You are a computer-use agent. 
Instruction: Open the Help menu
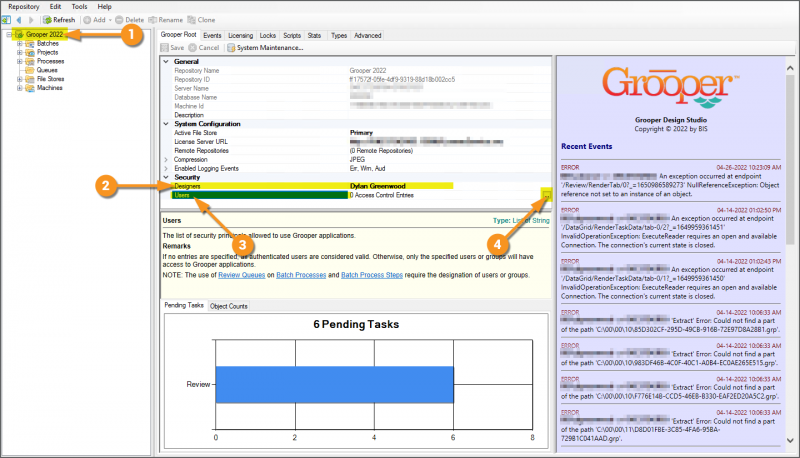point(105,7)
